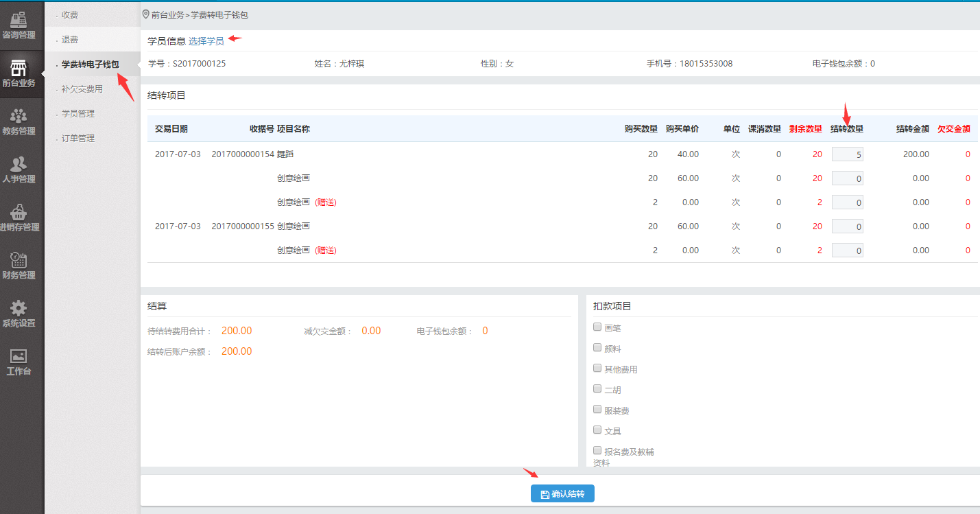Click the location pin icon in breadcrumb
Screen dimensions: 980x514
145,14
